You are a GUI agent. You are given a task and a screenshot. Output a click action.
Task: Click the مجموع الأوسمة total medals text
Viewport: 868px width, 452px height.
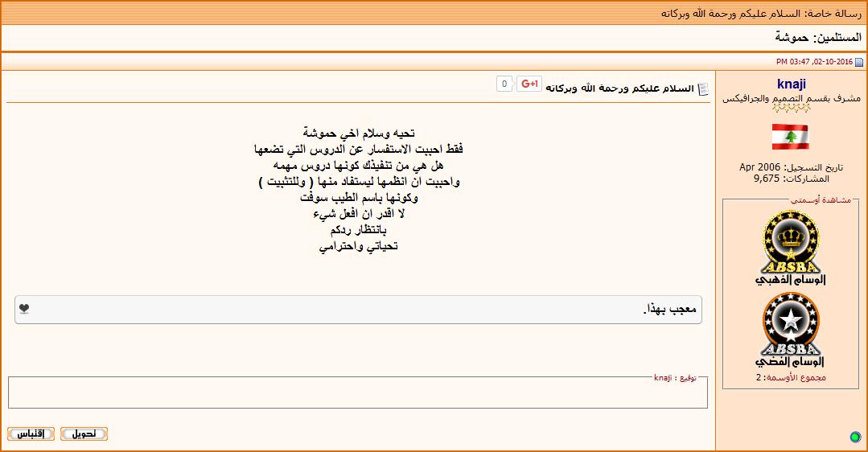[791, 377]
